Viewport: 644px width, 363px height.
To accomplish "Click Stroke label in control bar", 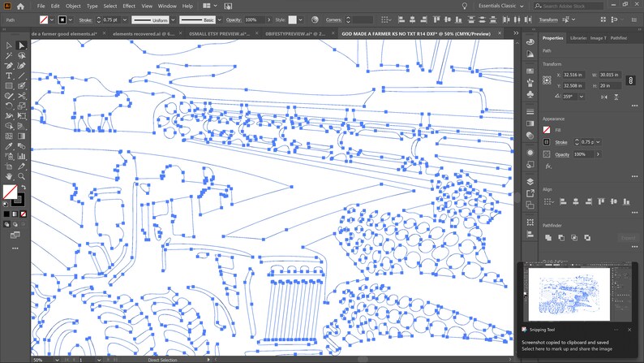I will [x=85, y=19].
